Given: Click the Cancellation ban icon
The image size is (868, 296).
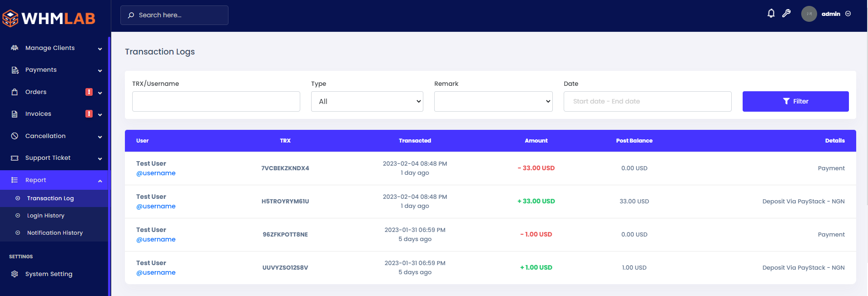Looking at the screenshot, I should point(15,136).
